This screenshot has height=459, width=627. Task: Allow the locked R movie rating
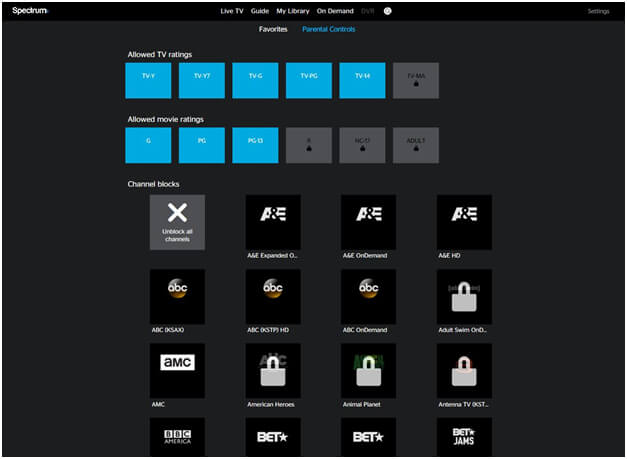(x=309, y=145)
